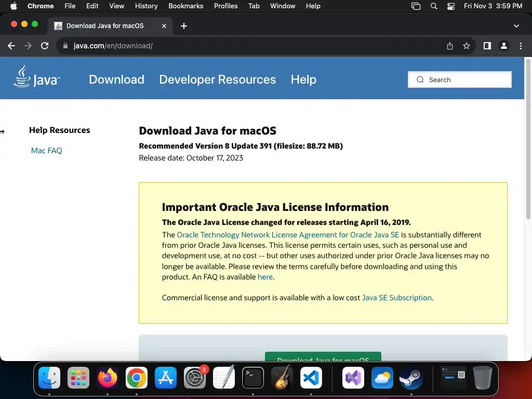Reload the current page

coord(45,46)
